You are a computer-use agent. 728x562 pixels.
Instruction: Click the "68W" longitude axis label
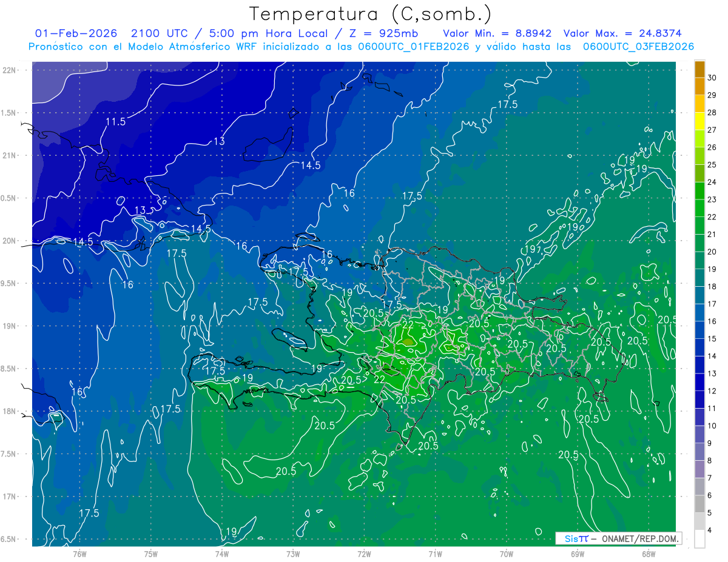coord(649,554)
